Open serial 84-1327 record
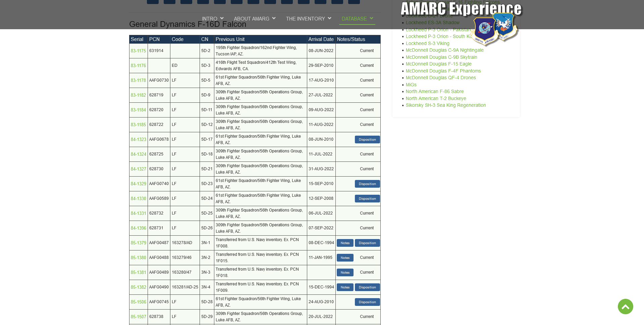644x325 pixels. coord(138,169)
